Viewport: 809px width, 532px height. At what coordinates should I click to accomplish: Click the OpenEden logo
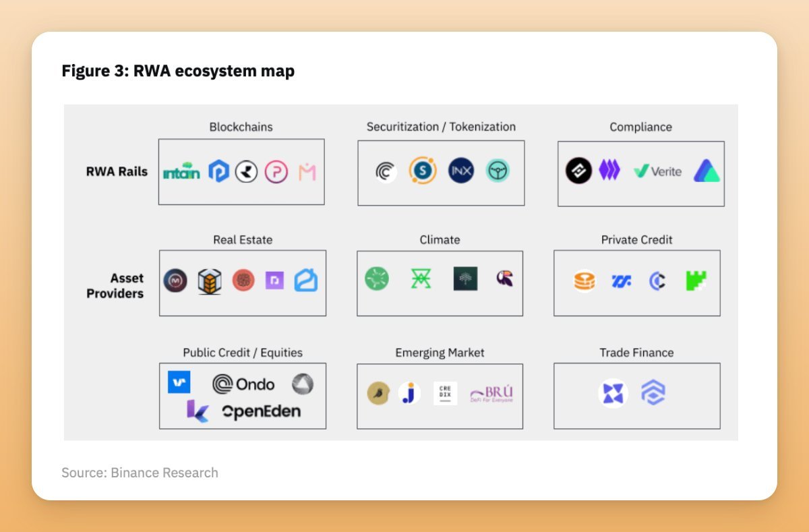coord(262,411)
